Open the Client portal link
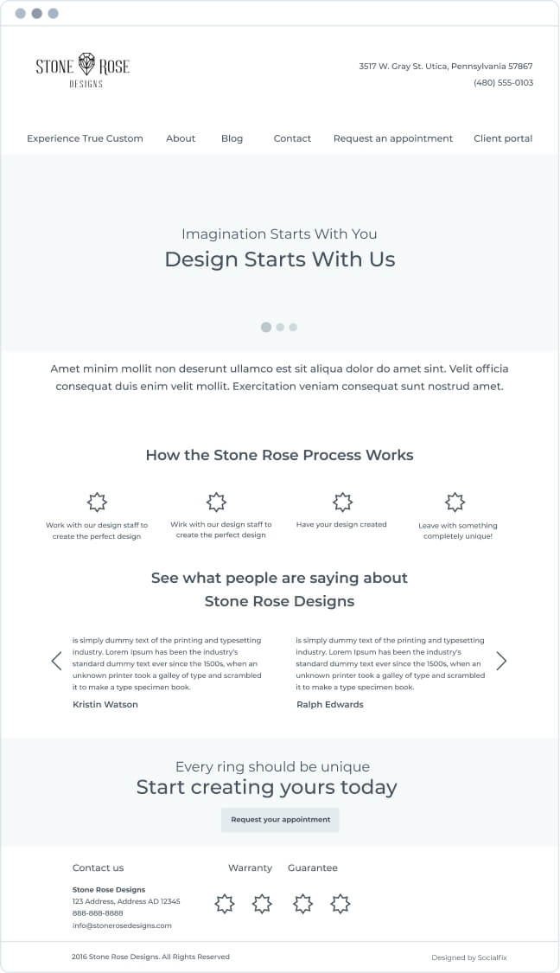Image resolution: width=560 pixels, height=973 pixels. tap(503, 138)
